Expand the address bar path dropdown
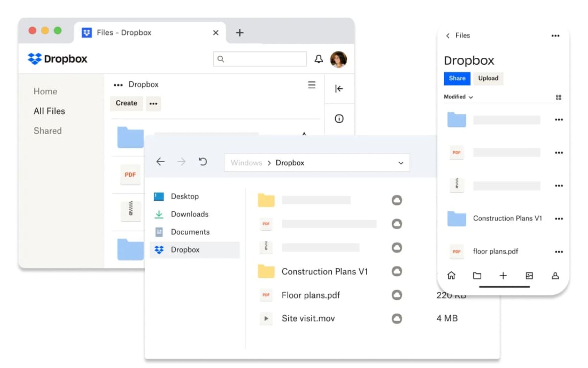This screenshot has height=368, width=588. pos(401,163)
